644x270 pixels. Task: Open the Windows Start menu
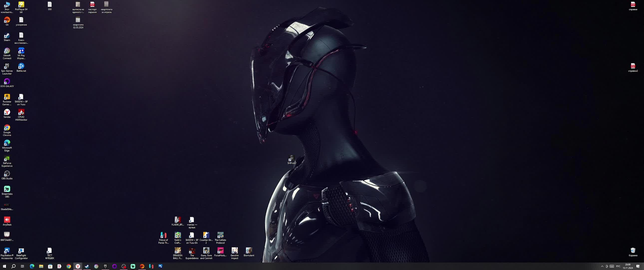(x=4, y=266)
